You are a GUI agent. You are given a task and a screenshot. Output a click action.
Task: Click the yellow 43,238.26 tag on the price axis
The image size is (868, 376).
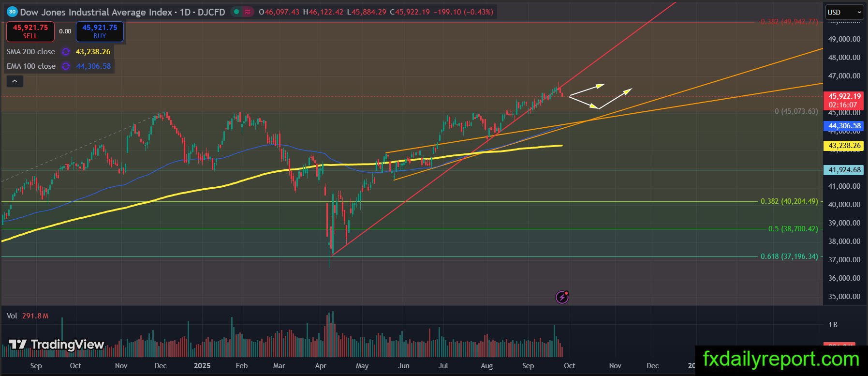click(844, 146)
